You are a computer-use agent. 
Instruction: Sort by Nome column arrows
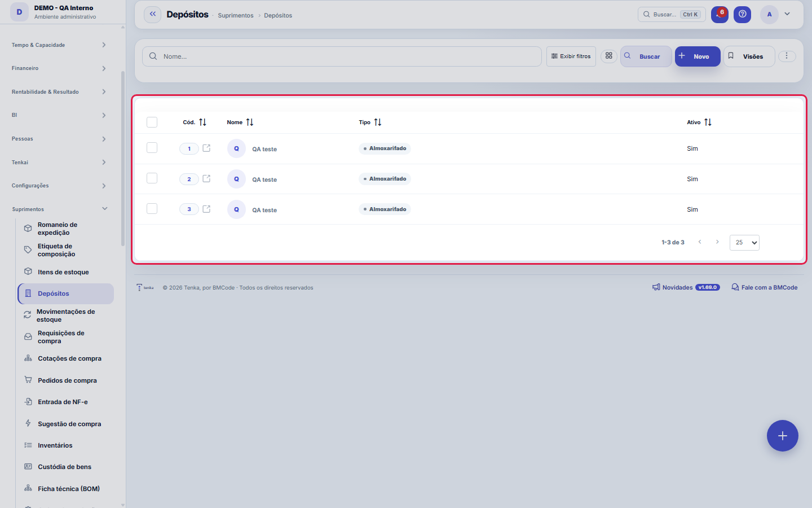pos(250,122)
